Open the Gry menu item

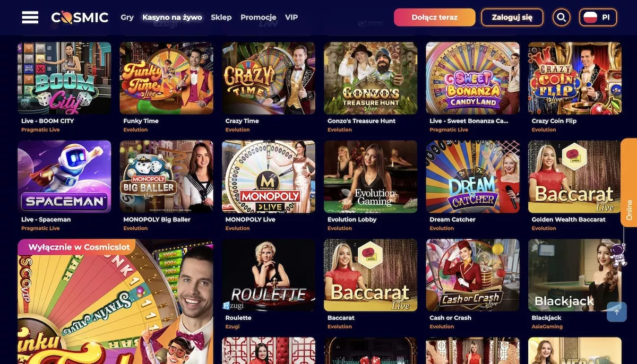[127, 17]
